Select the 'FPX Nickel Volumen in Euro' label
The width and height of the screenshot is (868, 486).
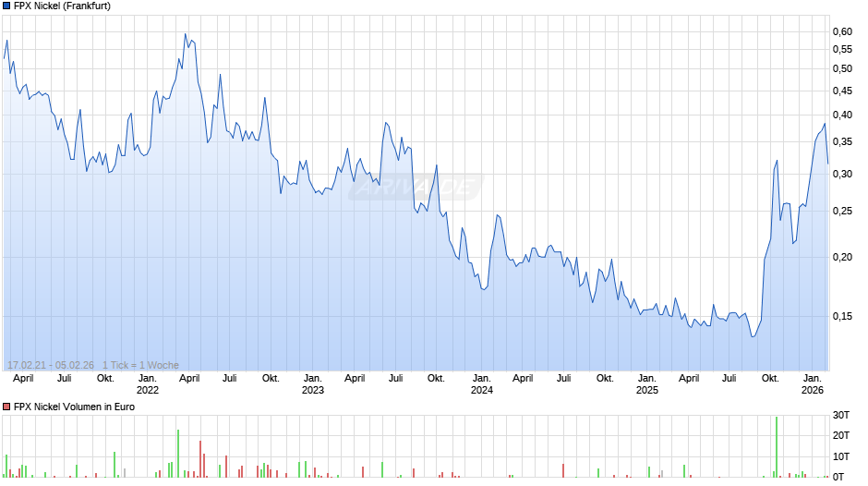[74, 407]
